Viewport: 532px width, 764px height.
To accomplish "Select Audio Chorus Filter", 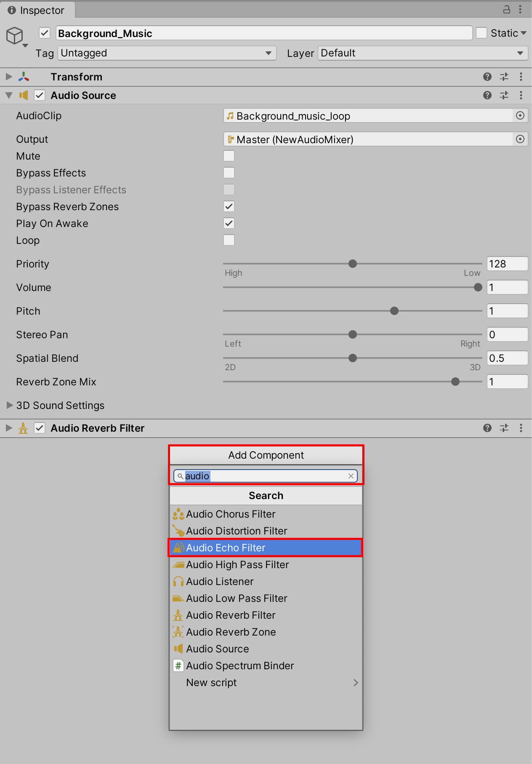I will pos(266,514).
